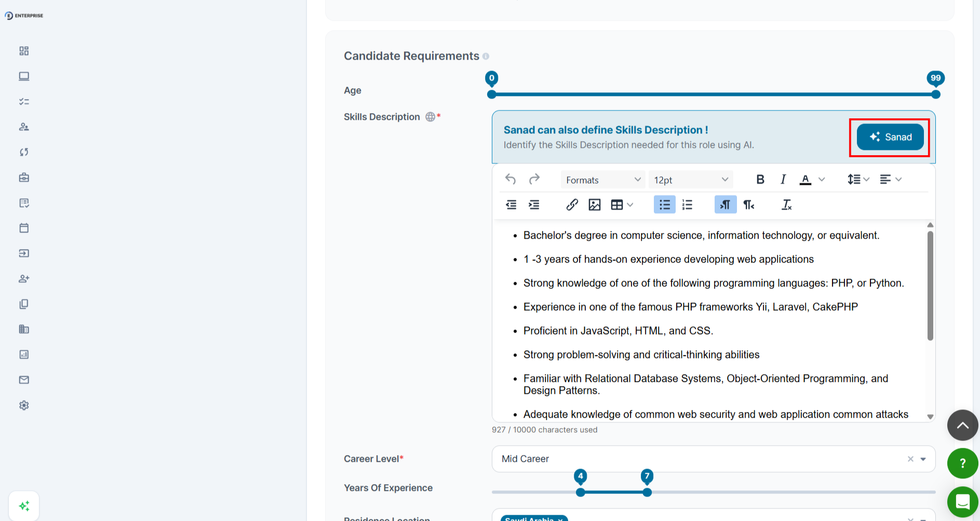The image size is (980, 521).
Task: Open the Formats dropdown
Action: click(603, 180)
